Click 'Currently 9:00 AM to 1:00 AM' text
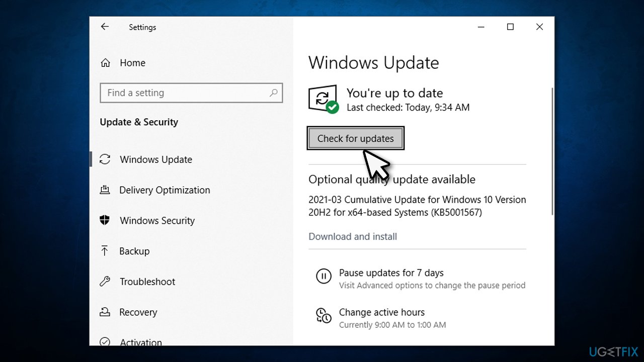Viewport: 644px width, 362px height. tap(392, 325)
